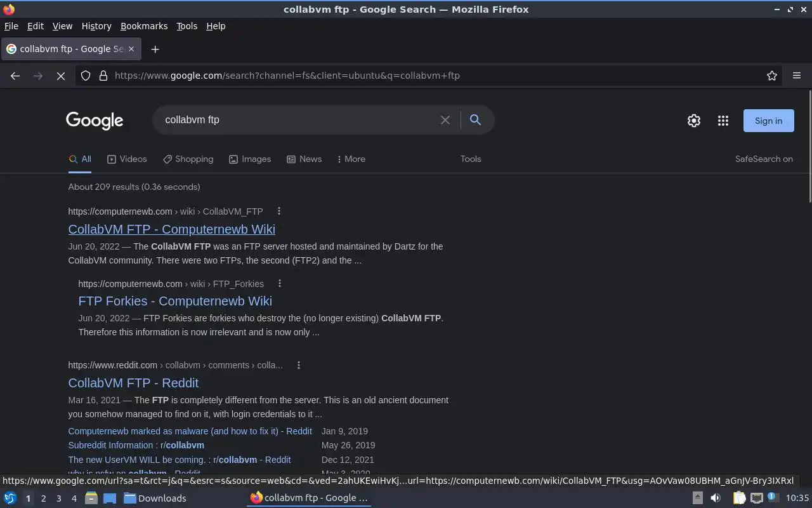Click the Google logo
The height and width of the screenshot is (508, 812).
[x=95, y=121]
